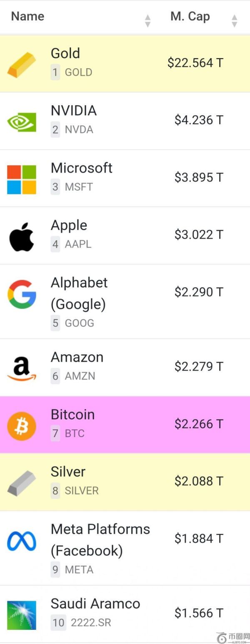The height and width of the screenshot is (644, 250).
Task: Select the M. Cap column header
Action: pyautogui.click(x=190, y=16)
